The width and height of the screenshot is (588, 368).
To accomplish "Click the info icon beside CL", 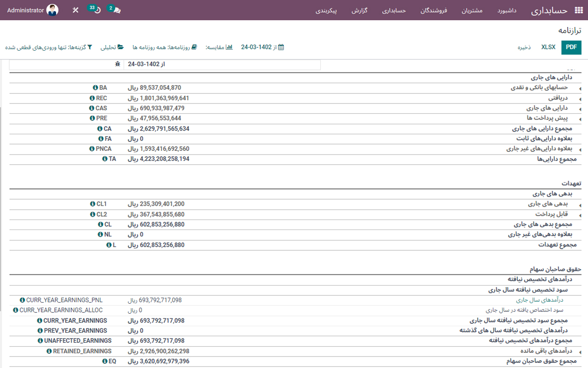I will [101, 224].
